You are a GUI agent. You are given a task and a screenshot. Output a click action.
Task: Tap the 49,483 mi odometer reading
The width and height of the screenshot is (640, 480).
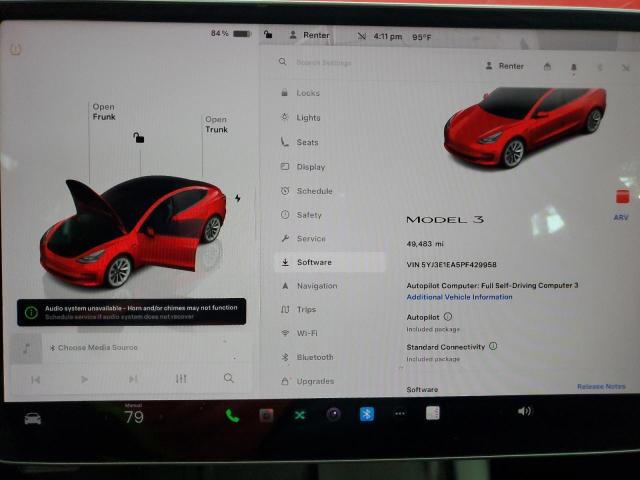(x=425, y=244)
